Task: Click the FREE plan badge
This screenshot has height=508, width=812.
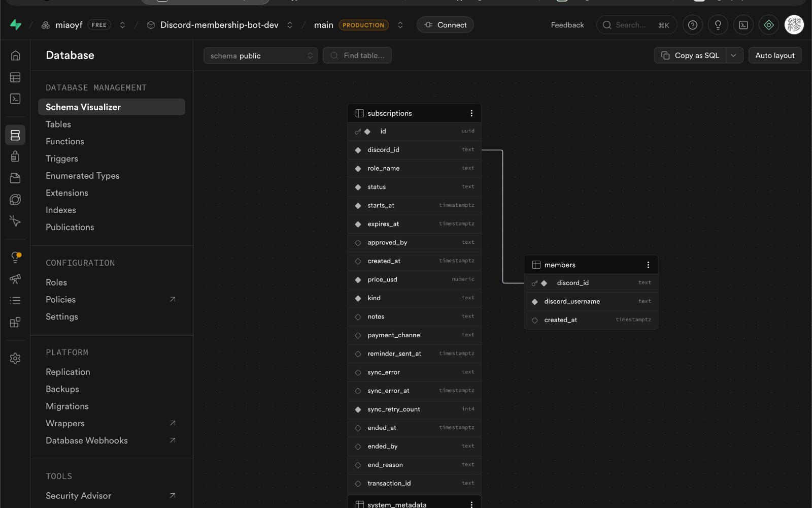Action: [99, 25]
